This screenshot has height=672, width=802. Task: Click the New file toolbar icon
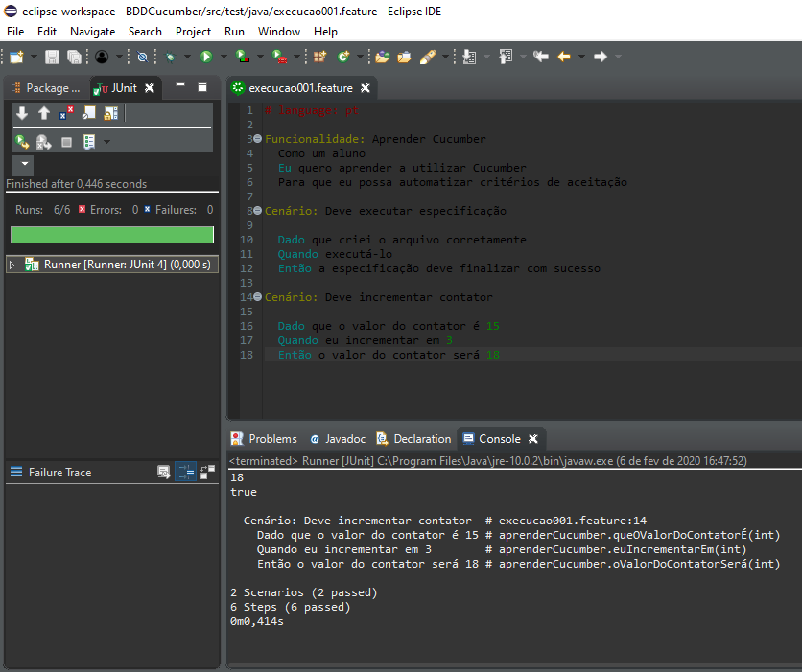(16, 57)
